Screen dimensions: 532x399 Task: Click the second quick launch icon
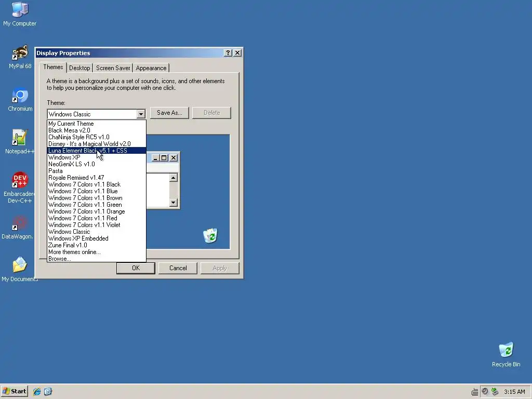tap(48, 392)
